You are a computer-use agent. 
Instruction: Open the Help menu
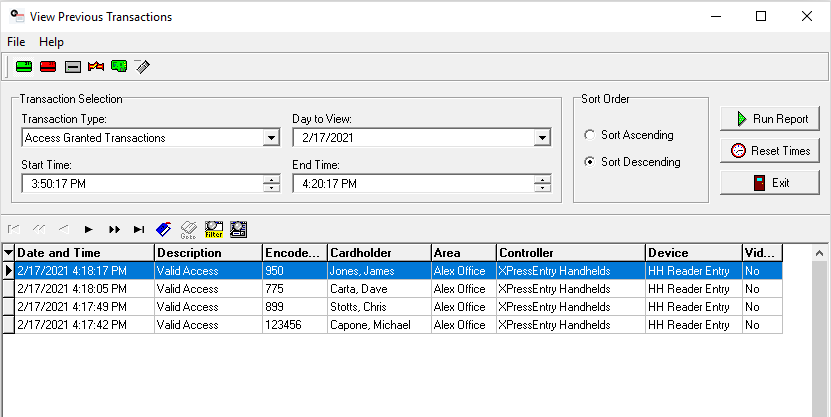click(51, 42)
